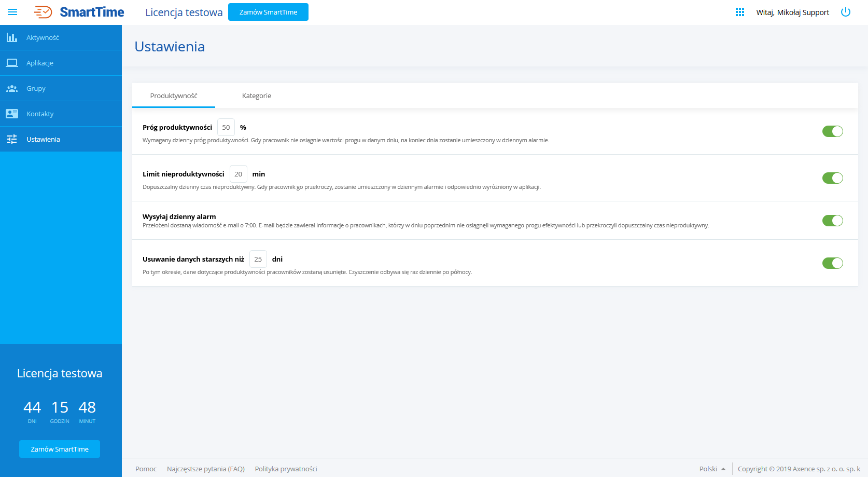Open the hamburger navigation menu
Viewport: 868px width, 477px height.
coord(12,12)
